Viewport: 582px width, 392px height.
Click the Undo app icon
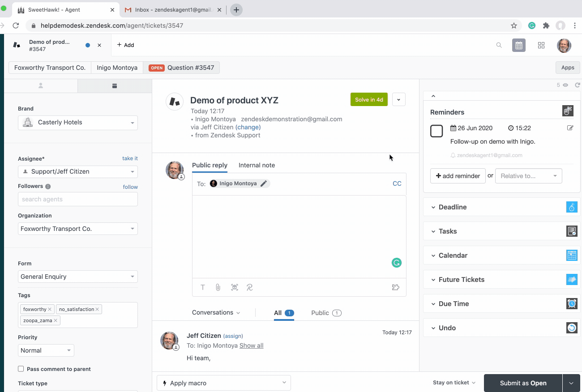point(572,328)
